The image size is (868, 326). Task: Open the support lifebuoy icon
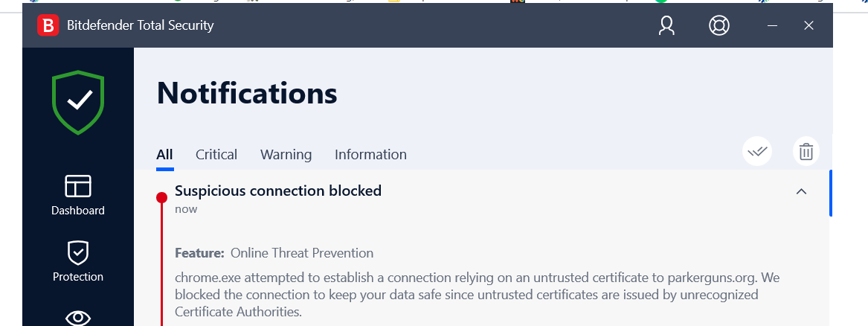click(718, 26)
